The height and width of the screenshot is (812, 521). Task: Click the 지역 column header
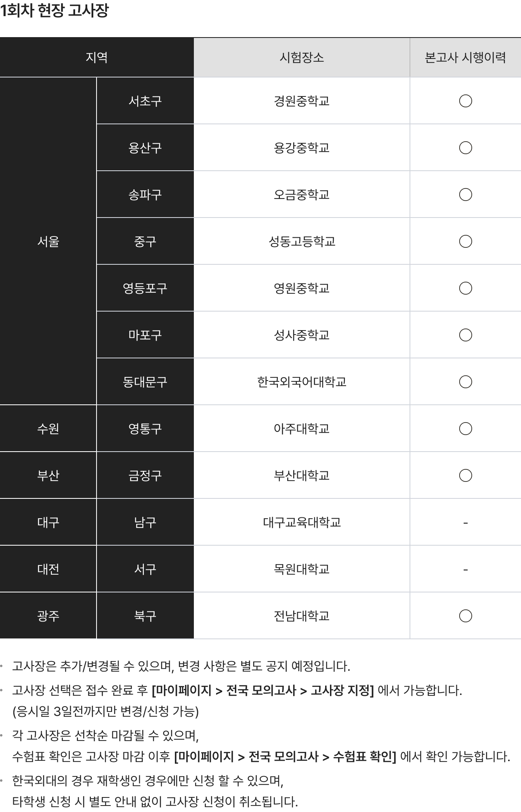[x=97, y=58]
